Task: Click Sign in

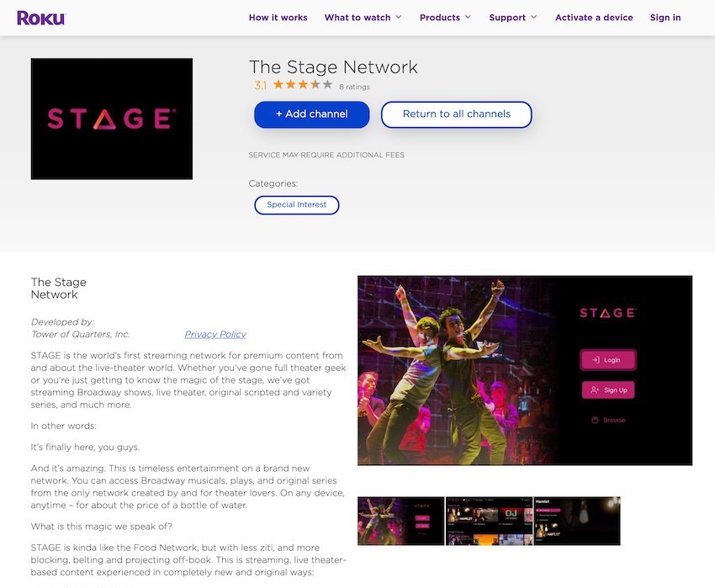Action: 665,18
